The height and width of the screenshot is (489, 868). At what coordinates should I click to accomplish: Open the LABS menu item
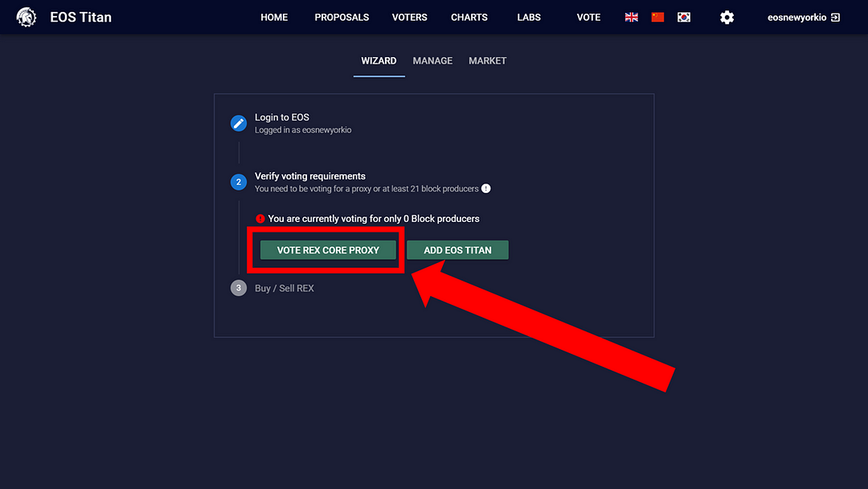pyautogui.click(x=529, y=17)
